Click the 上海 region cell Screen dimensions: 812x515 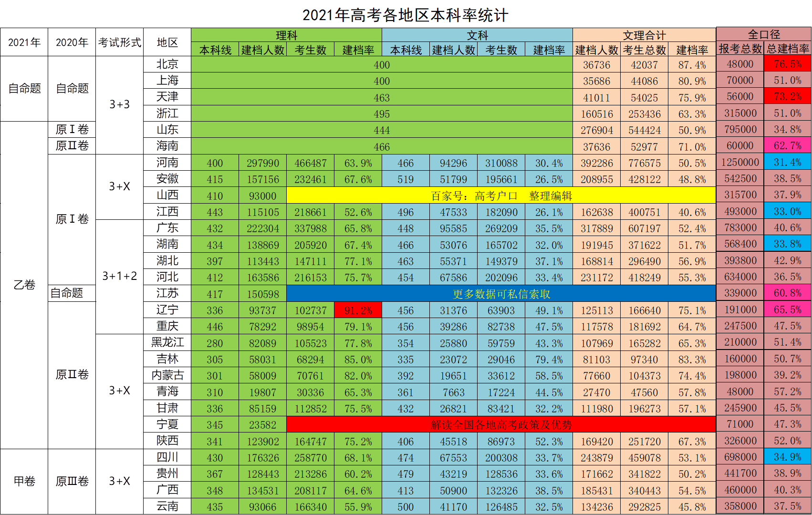167,81
